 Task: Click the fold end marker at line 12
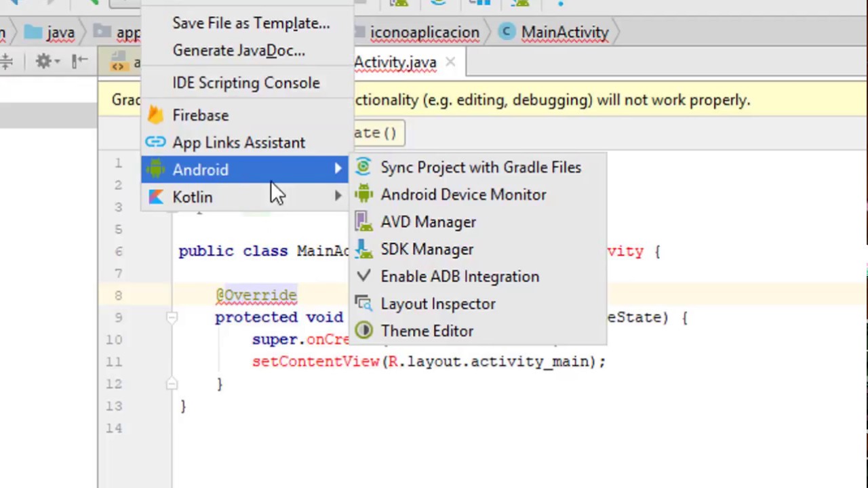[x=172, y=384]
